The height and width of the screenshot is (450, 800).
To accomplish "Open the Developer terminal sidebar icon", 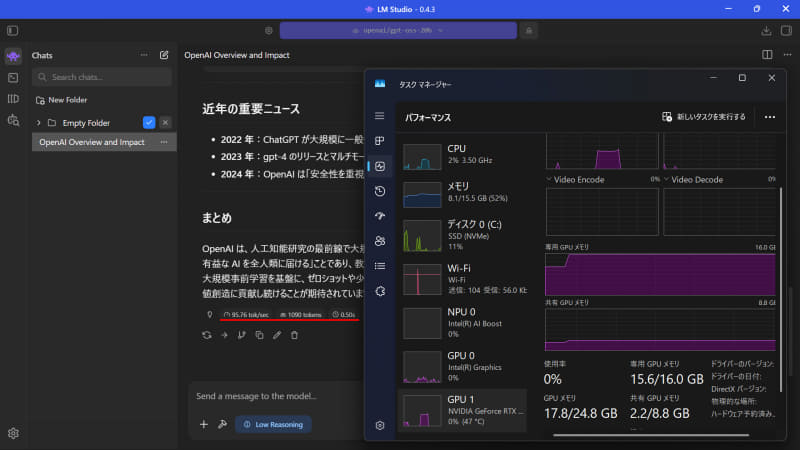I will 13,78.
